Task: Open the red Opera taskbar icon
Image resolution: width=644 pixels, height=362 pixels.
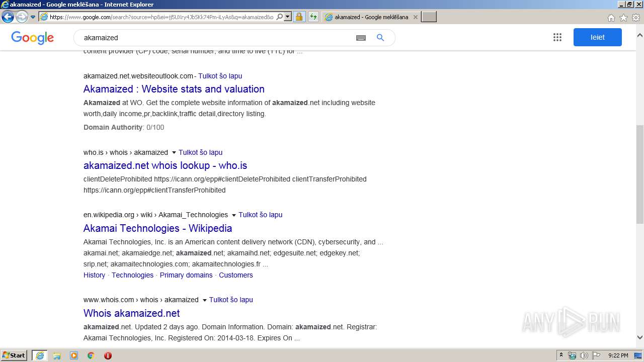Action: click(x=108, y=355)
